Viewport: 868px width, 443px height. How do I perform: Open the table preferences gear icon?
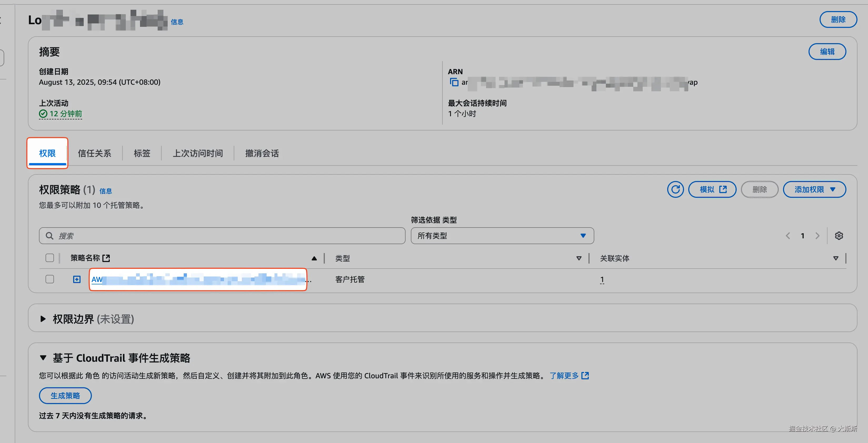[839, 236]
